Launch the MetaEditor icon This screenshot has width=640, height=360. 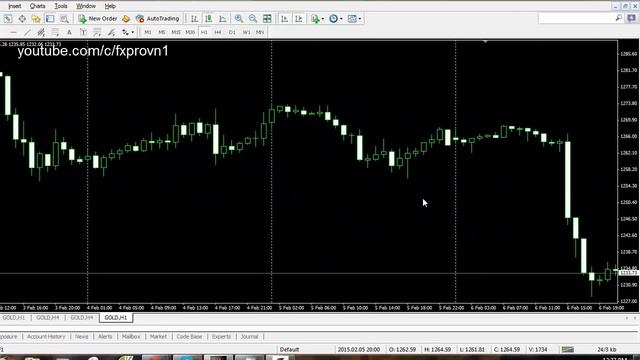coord(126,18)
